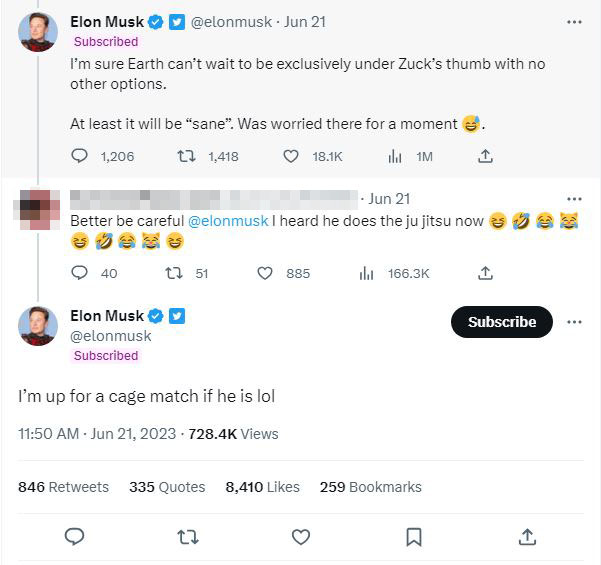
Task: Share the first tweet via share icon
Action: [x=485, y=156]
